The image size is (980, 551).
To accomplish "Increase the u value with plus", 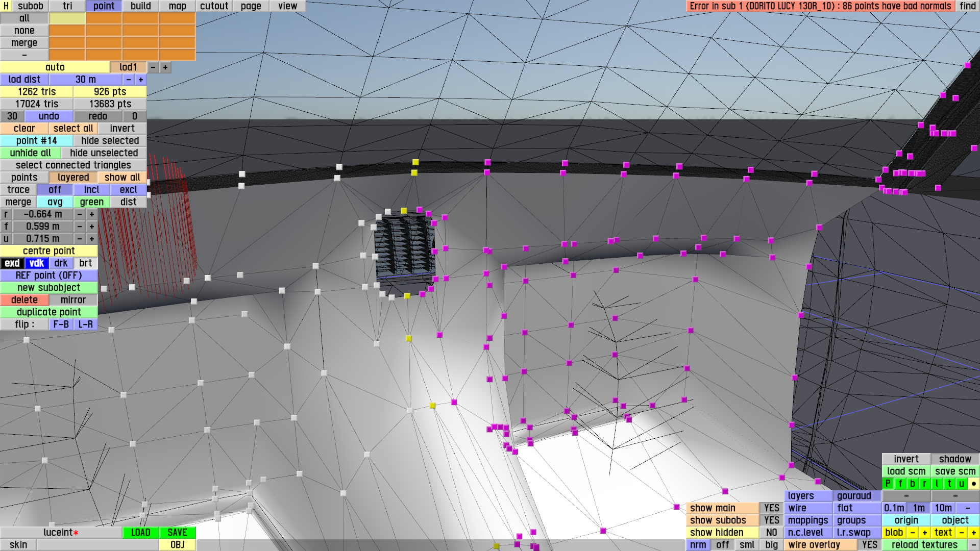I will click(x=92, y=239).
